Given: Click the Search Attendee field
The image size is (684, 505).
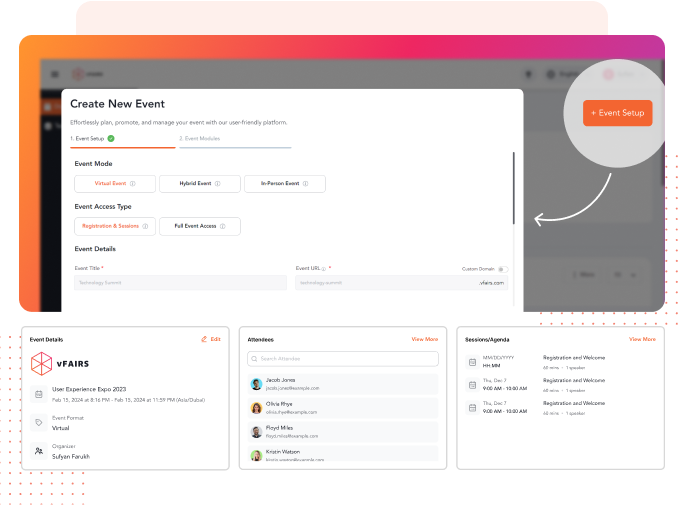Looking at the screenshot, I should 343,359.
